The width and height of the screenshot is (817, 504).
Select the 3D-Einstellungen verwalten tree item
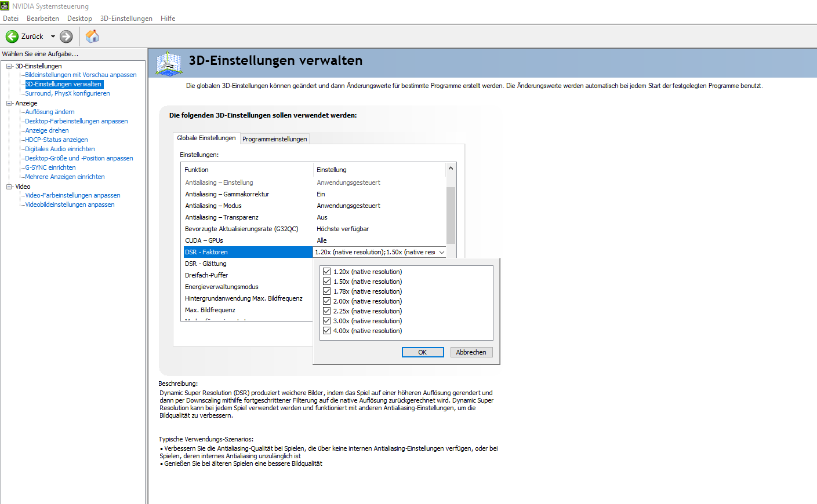pyautogui.click(x=64, y=84)
